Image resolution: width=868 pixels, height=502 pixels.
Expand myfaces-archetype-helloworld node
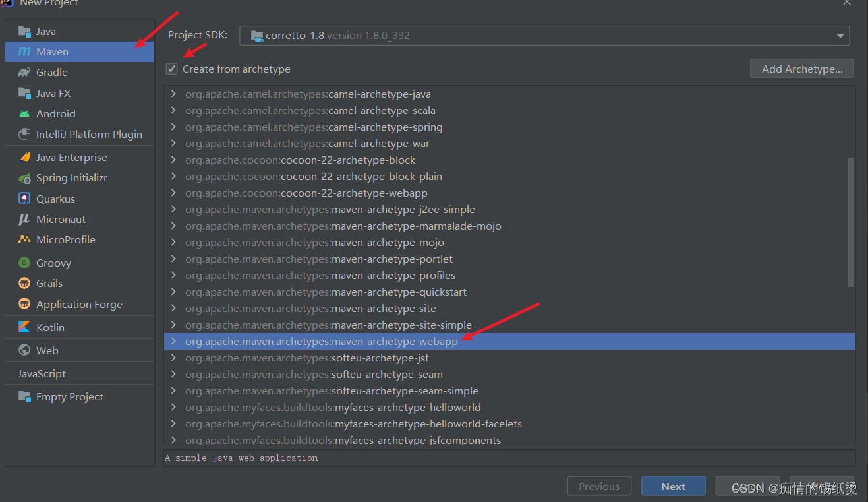(x=173, y=407)
